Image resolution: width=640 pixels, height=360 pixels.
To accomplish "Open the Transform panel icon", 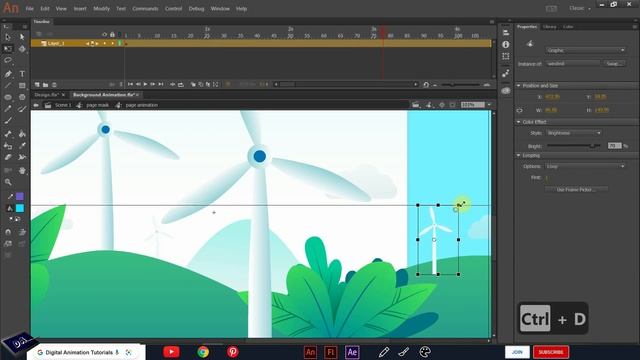I will pos(506,56).
